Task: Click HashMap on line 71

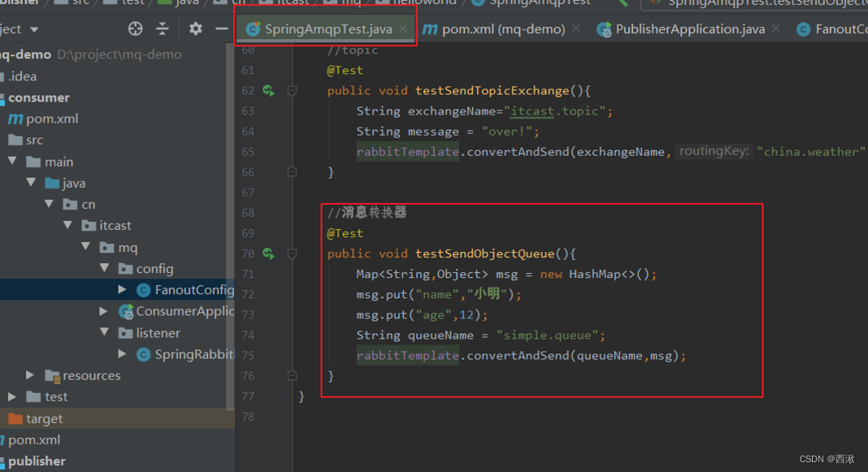Action: tap(595, 275)
